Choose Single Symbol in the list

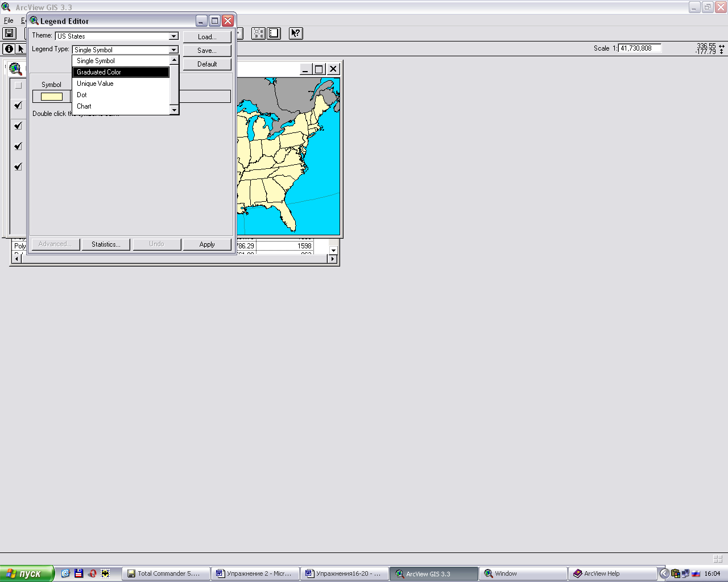(x=121, y=61)
